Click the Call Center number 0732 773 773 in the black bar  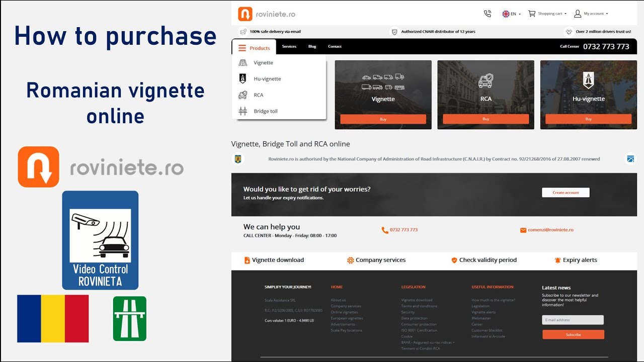point(606,46)
